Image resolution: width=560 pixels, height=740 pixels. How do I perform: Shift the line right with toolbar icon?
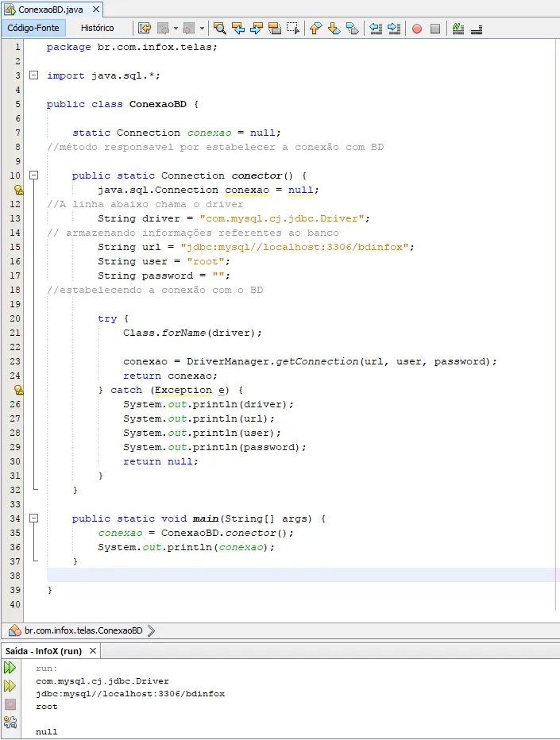pyautogui.click(x=394, y=29)
